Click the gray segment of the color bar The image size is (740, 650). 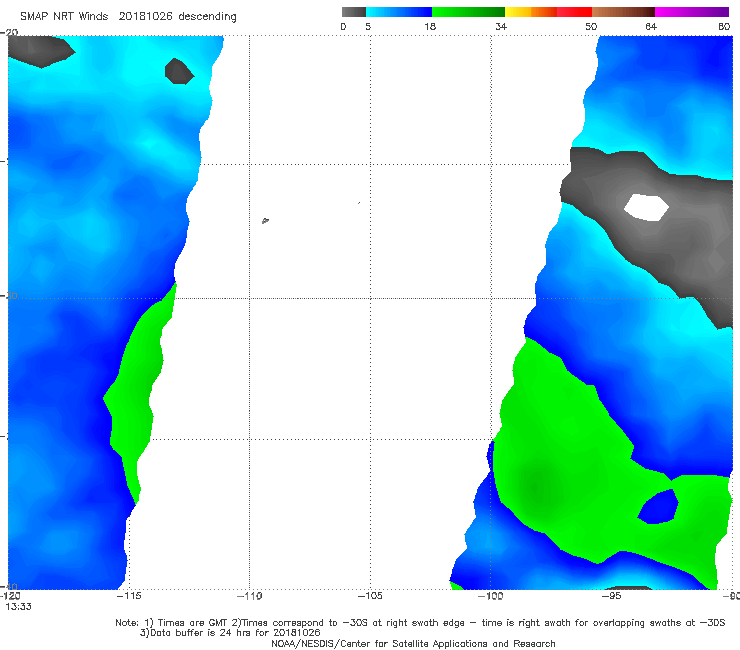pos(353,12)
